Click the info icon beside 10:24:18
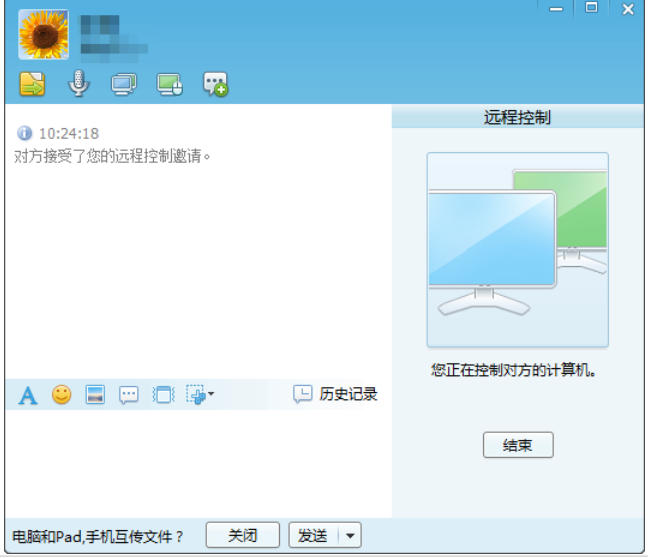Screen dimensions: 648x558 tap(24, 133)
